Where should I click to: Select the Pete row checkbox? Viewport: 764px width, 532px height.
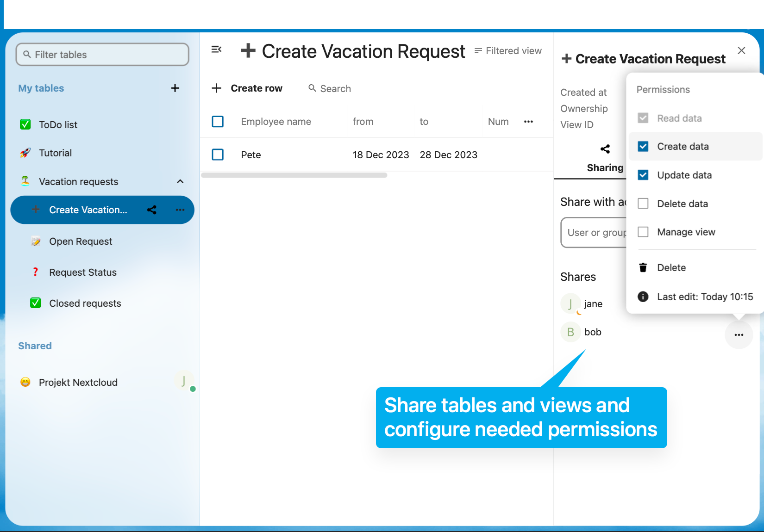click(x=218, y=155)
